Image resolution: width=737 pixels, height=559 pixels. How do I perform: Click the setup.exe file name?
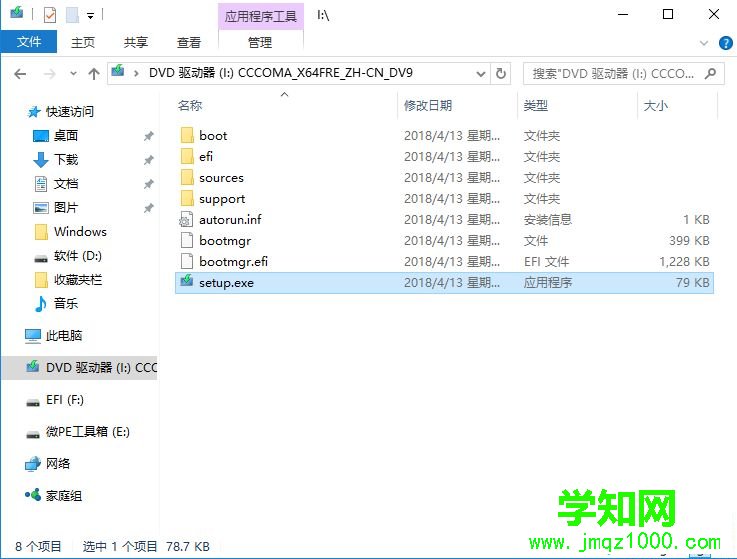coord(227,283)
